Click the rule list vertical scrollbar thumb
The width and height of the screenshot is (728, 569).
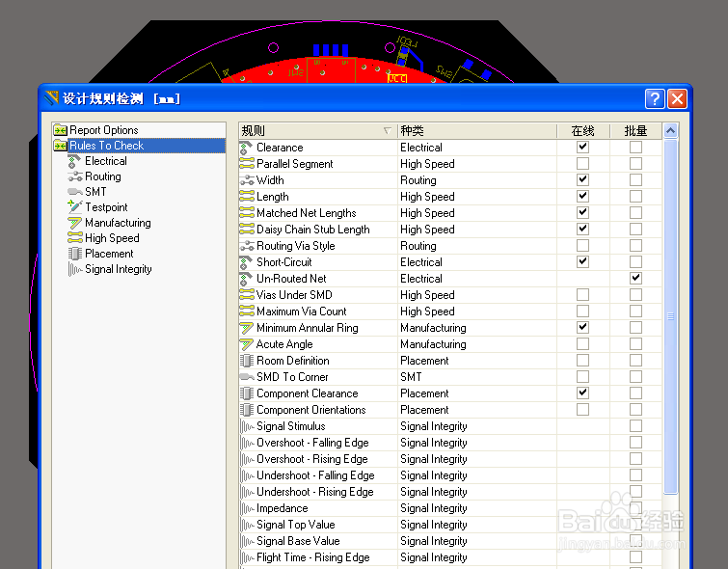(670, 316)
